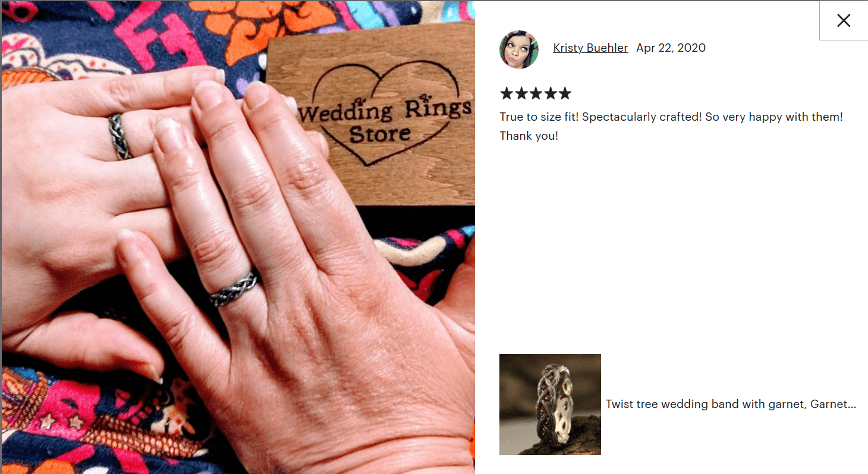Close the review photo overlay
Image resolution: width=868 pixels, height=474 pixels.
click(844, 21)
